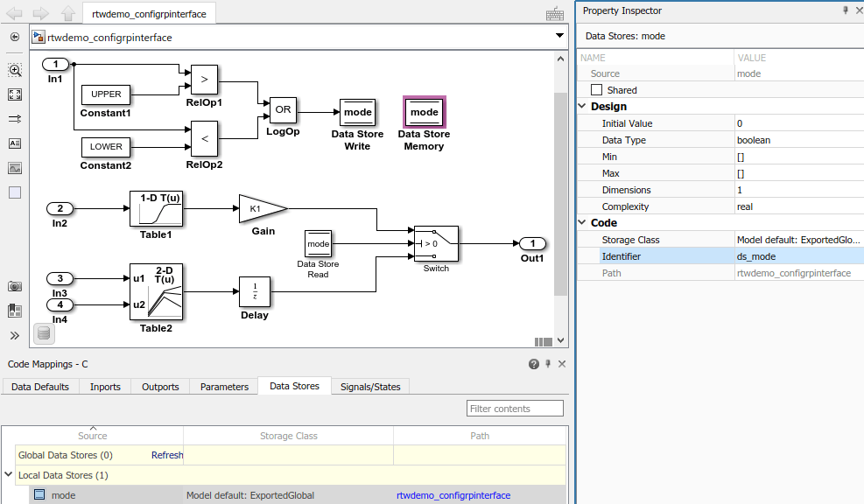Open the rtwdemo_configrpinterface path link
The width and height of the screenshot is (864, 504).
pyautogui.click(x=453, y=494)
